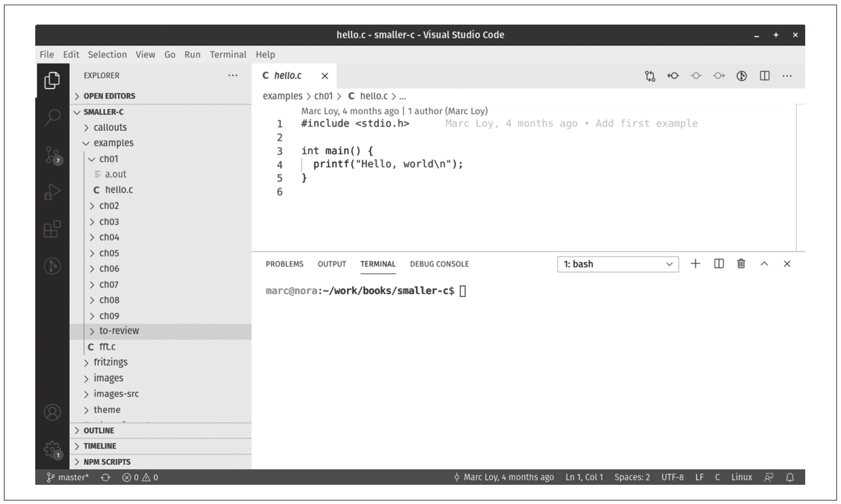
Task: Click the master branch status item
Action: (67, 477)
